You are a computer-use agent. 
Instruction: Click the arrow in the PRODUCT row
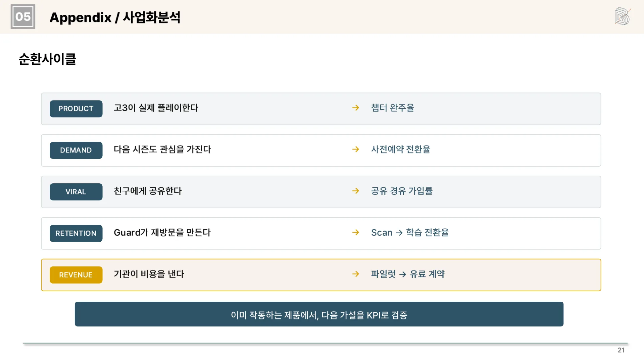click(356, 108)
